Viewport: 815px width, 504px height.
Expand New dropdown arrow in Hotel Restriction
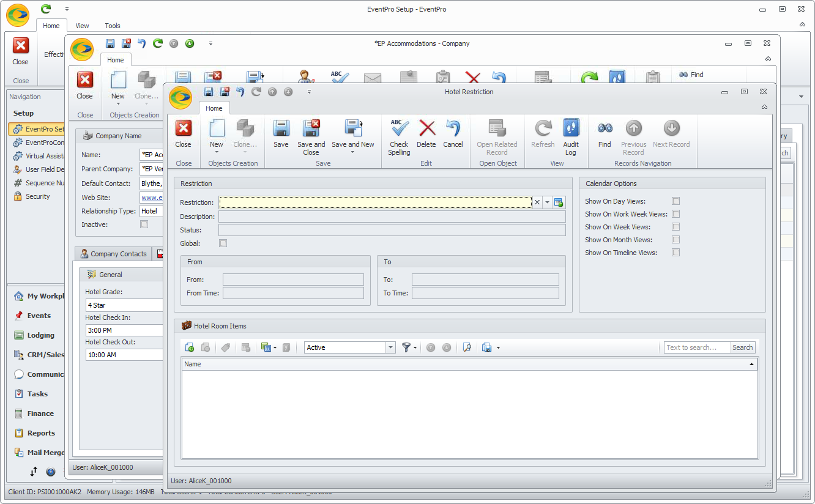(217, 152)
